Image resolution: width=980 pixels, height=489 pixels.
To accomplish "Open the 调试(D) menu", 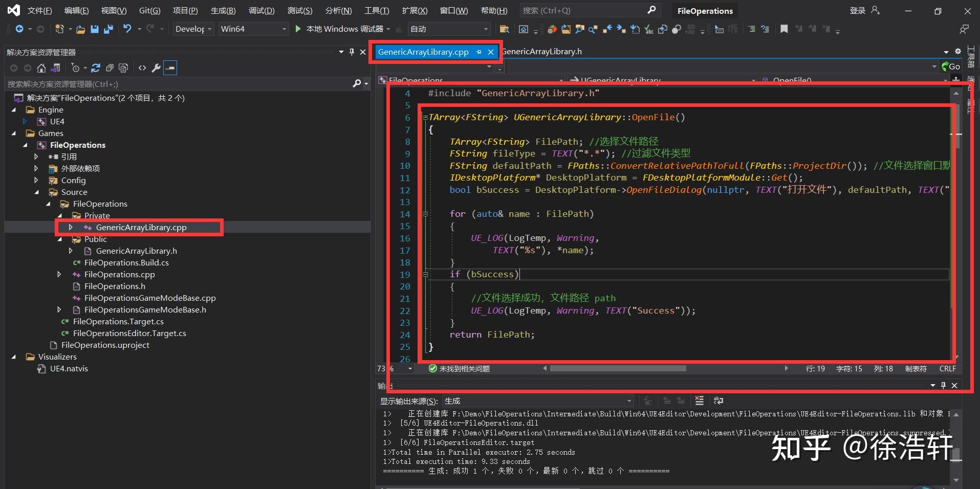I will click(262, 10).
